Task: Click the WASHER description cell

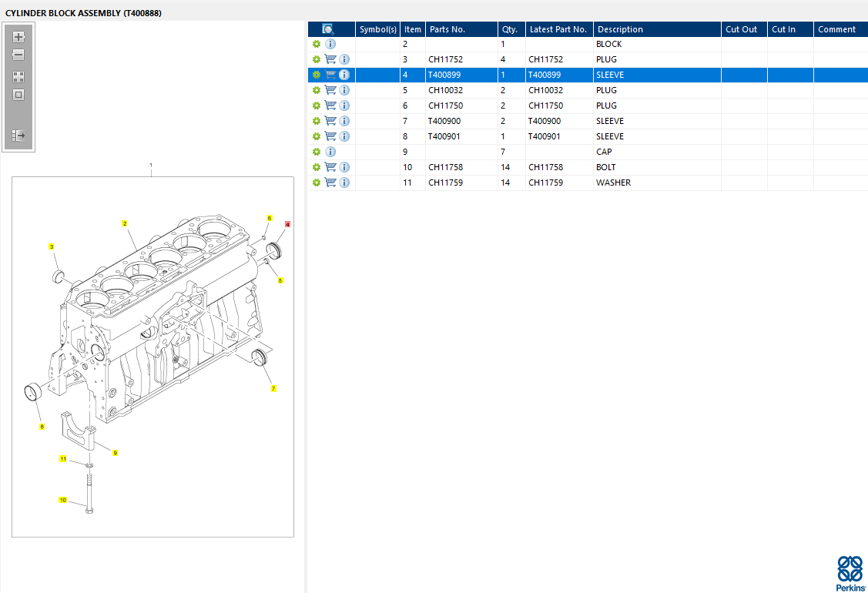Action: point(657,183)
